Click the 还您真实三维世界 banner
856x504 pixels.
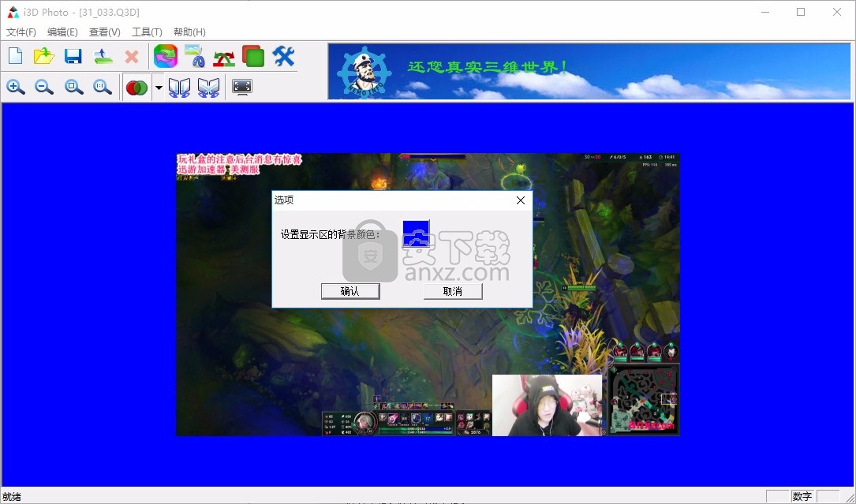coord(589,72)
